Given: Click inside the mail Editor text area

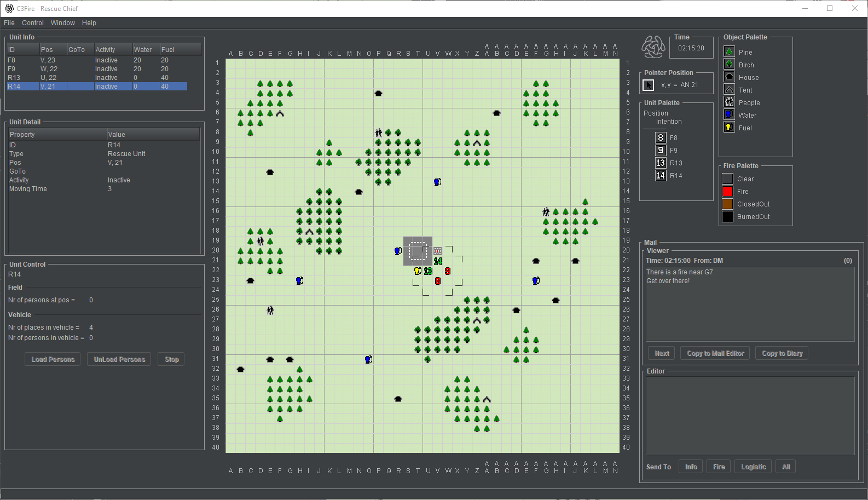Looking at the screenshot, I should point(750,415).
